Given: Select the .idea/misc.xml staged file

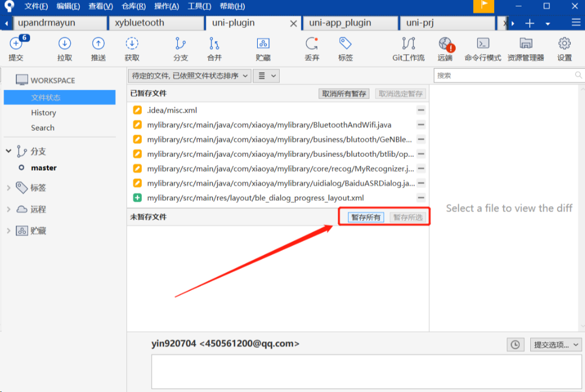Looking at the screenshot, I should click(278, 110).
